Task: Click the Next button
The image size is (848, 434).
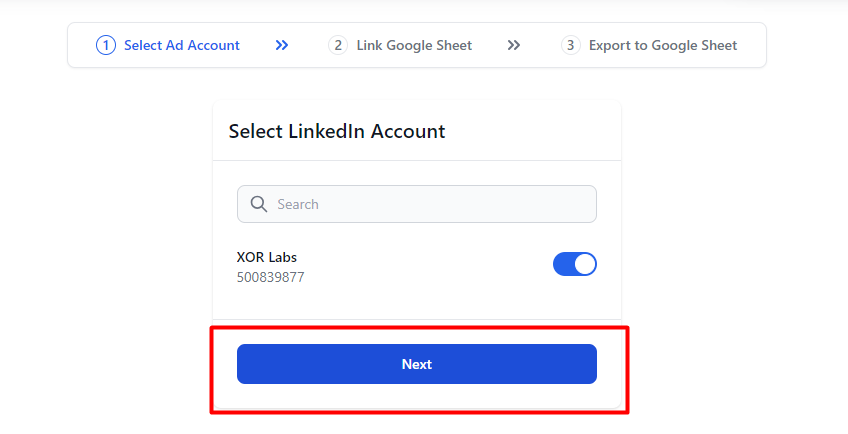Action: pyautogui.click(x=416, y=364)
